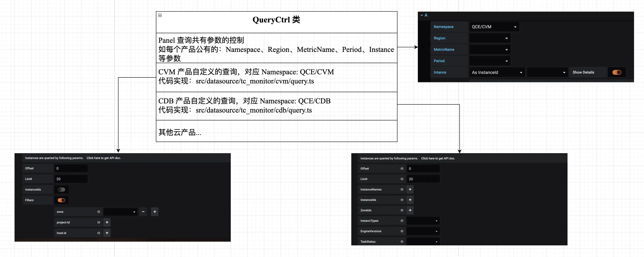This screenshot has width=644, height=257.
Task: Collapse query row A using the chevron
Action: coord(422,15)
